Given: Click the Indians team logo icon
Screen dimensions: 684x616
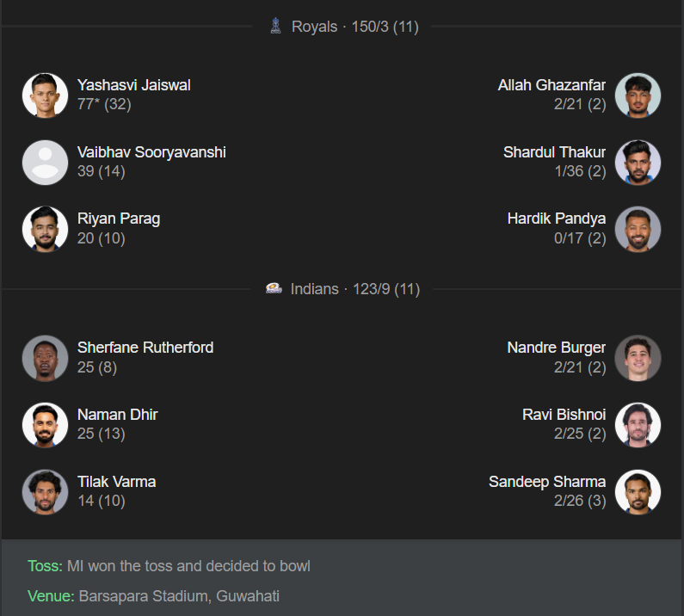Looking at the screenshot, I should point(274,289).
